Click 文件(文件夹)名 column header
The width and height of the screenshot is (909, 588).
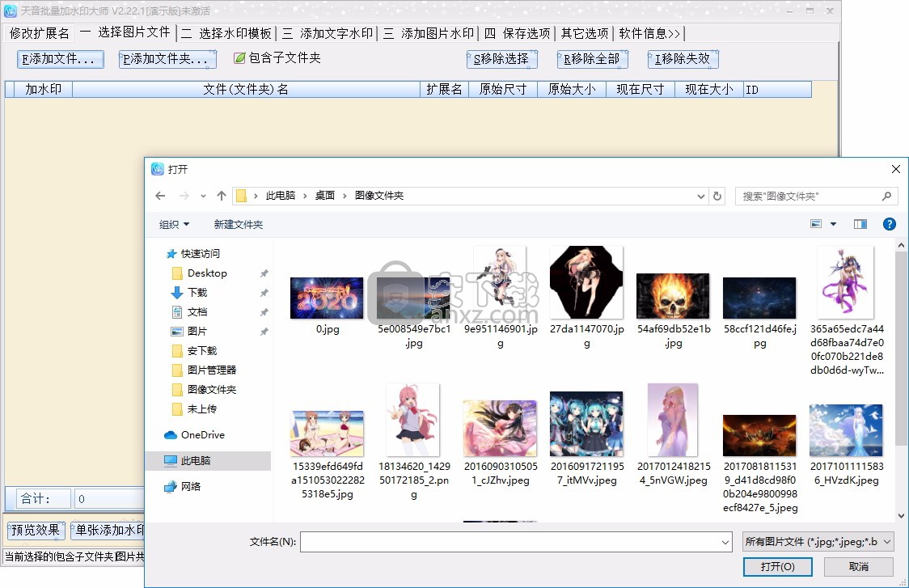point(246,89)
